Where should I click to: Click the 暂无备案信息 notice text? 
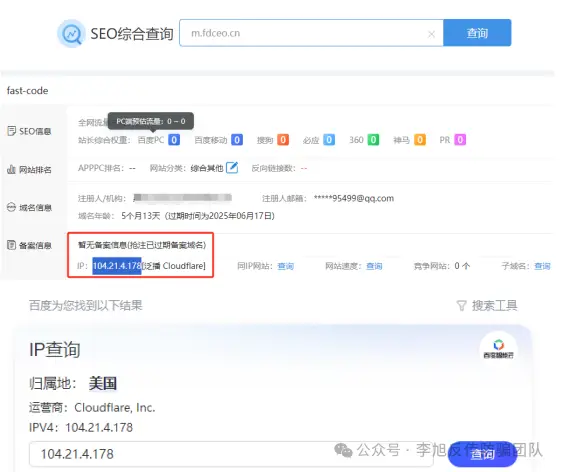tap(142, 245)
